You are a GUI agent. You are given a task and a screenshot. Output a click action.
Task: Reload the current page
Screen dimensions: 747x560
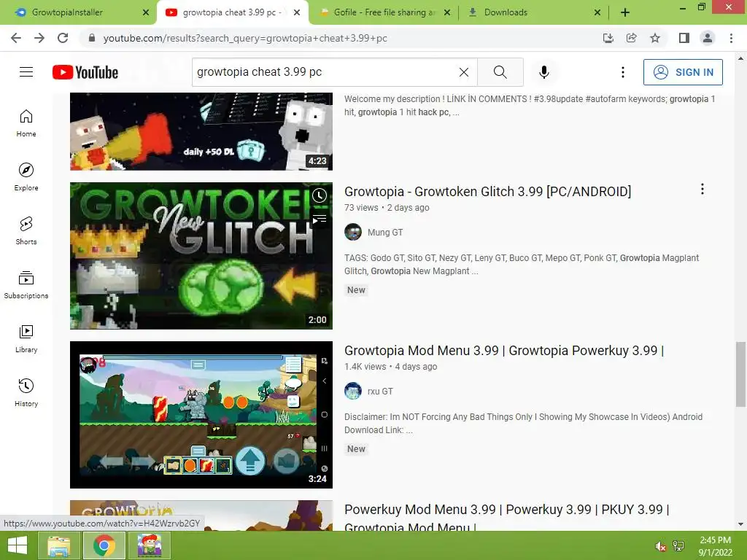[63, 38]
